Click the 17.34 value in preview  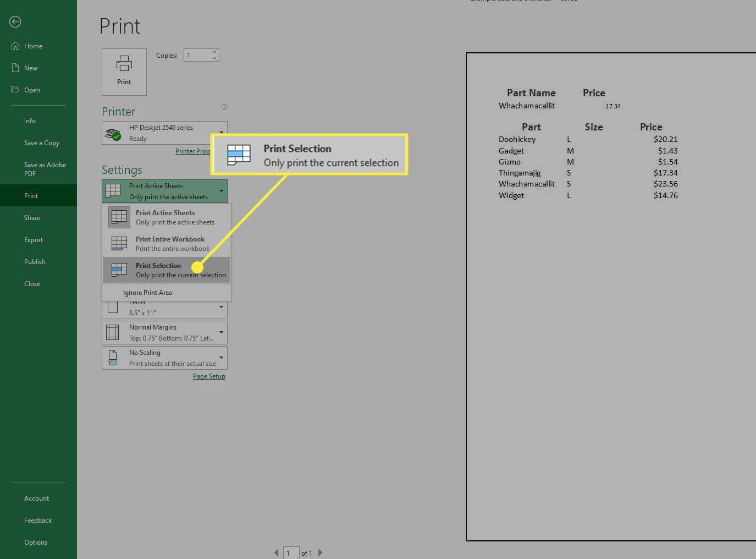coord(613,106)
